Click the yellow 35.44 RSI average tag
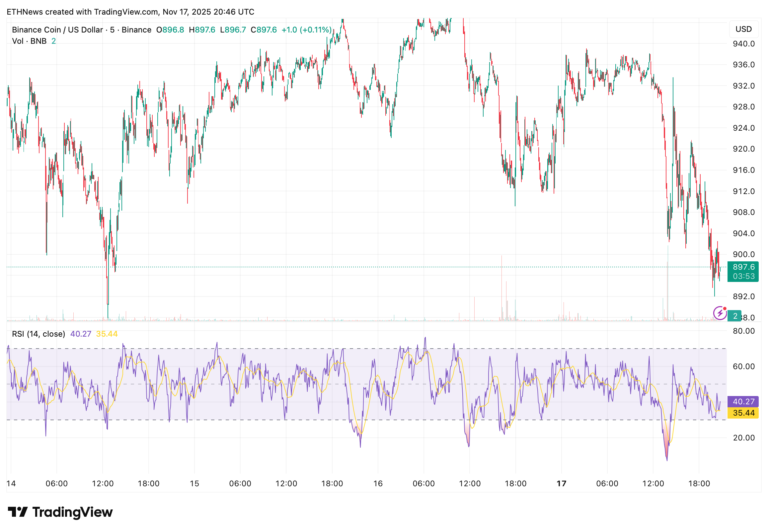This screenshot has height=532, width=768. 743,413
